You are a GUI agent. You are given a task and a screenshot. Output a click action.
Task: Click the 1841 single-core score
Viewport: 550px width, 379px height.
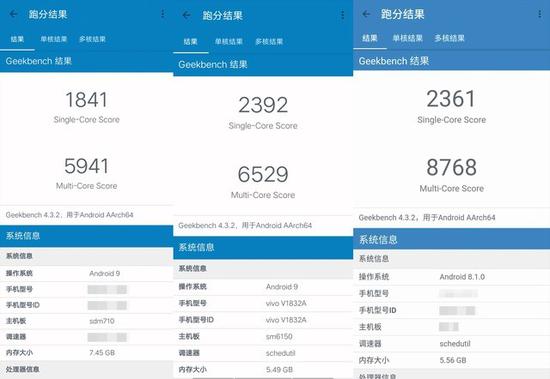click(87, 100)
